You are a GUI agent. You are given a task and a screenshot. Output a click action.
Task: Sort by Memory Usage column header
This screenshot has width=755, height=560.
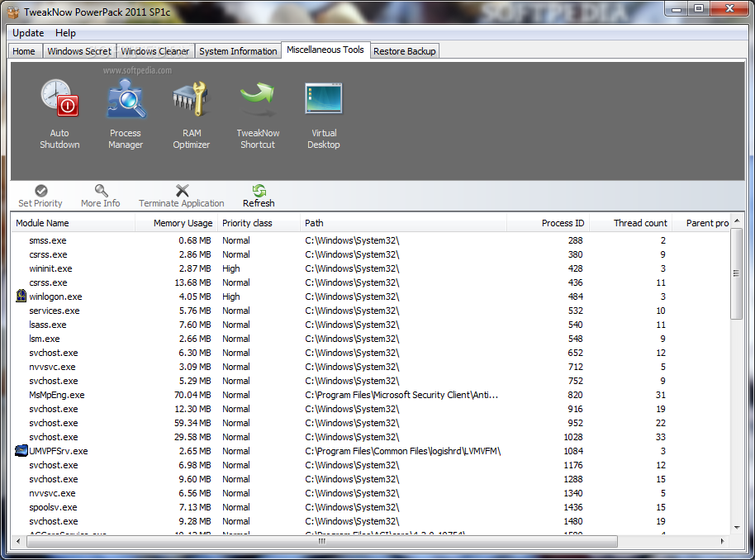[176, 223]
